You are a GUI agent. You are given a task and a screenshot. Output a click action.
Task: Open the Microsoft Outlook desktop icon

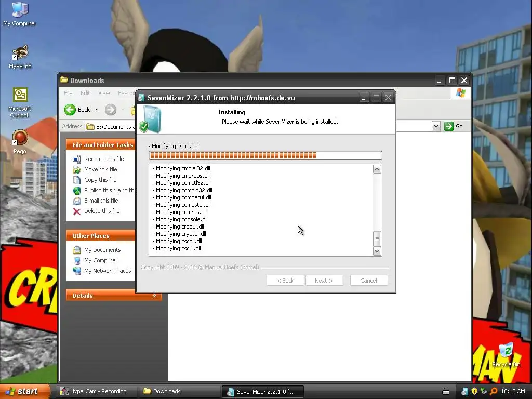pos(20,103)
